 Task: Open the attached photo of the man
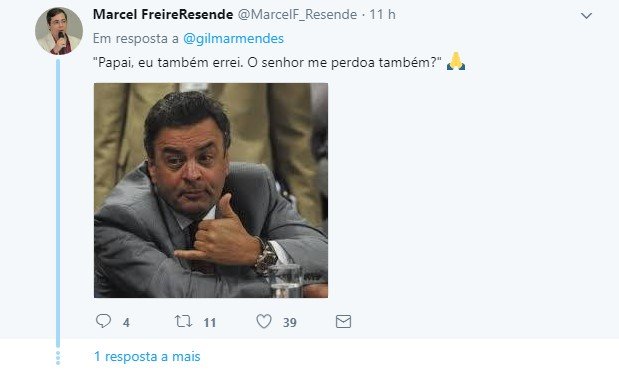pos(211,190)
